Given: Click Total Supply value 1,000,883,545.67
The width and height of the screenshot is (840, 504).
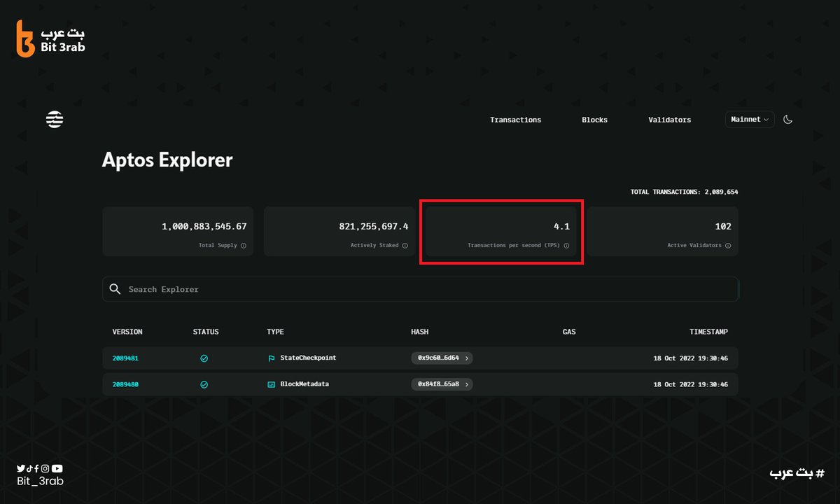Looking at the screenshot, I should [204, 227].
